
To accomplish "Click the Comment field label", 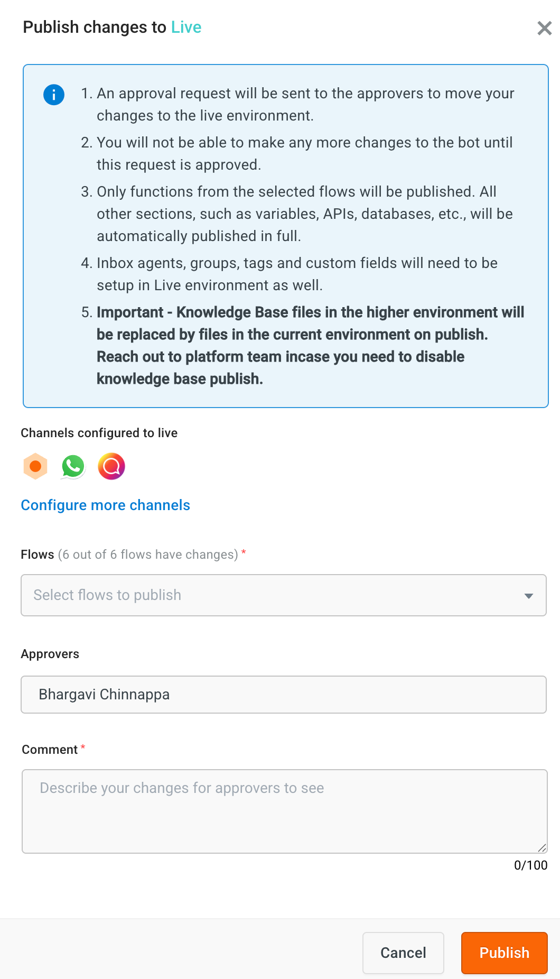I will (50, 750).
